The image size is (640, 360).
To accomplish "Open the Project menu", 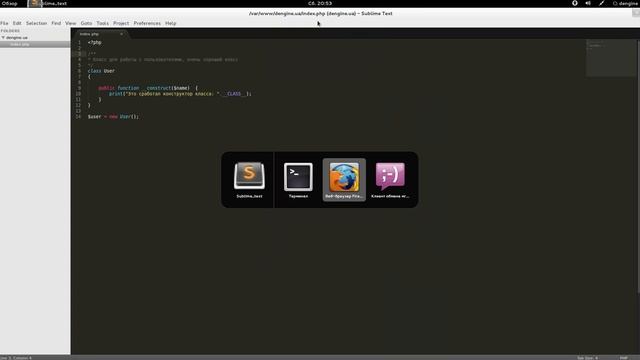I will coord(121,23).
